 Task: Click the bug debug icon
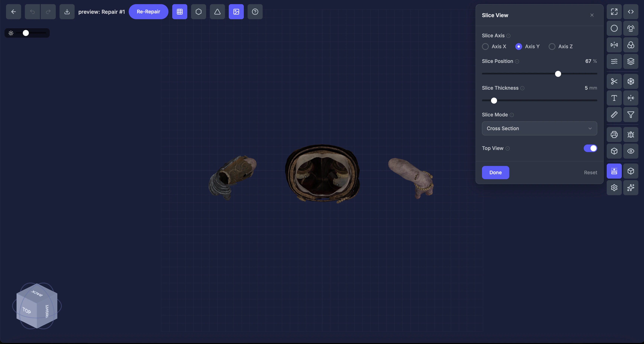(x=630, y=135)
